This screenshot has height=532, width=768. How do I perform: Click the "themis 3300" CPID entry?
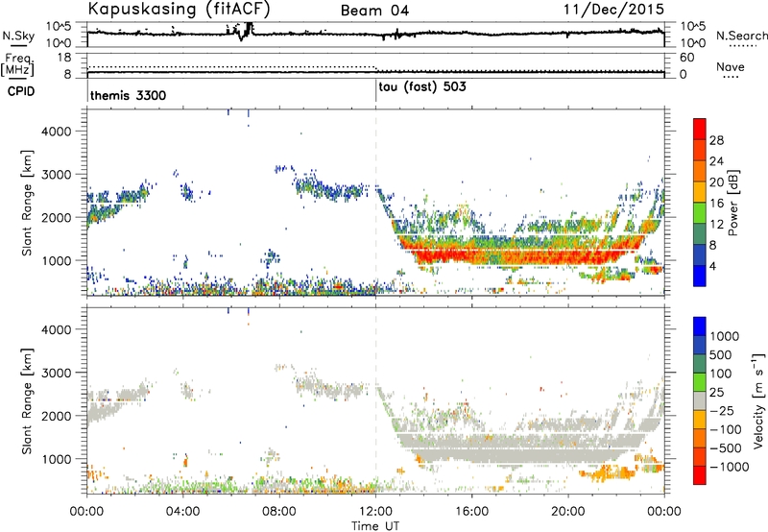click(129, 95)
